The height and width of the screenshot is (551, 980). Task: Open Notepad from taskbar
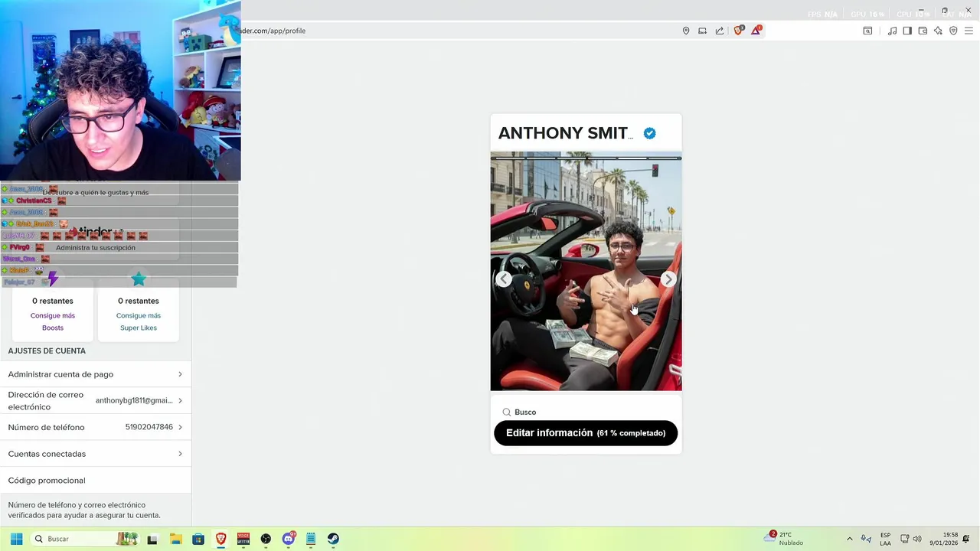311,539
